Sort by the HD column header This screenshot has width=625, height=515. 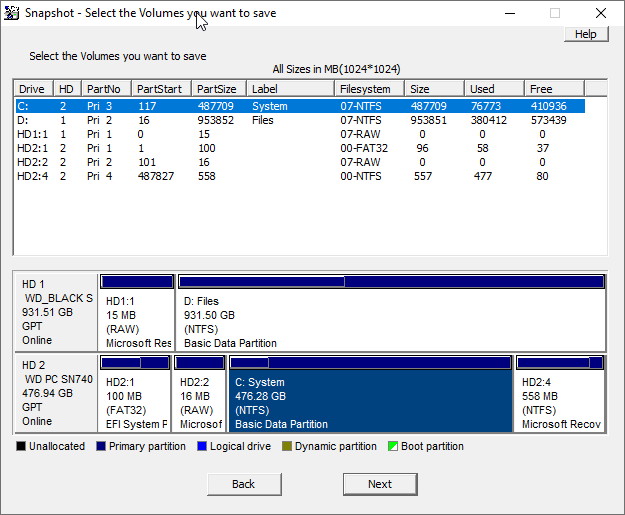(67, 88)
